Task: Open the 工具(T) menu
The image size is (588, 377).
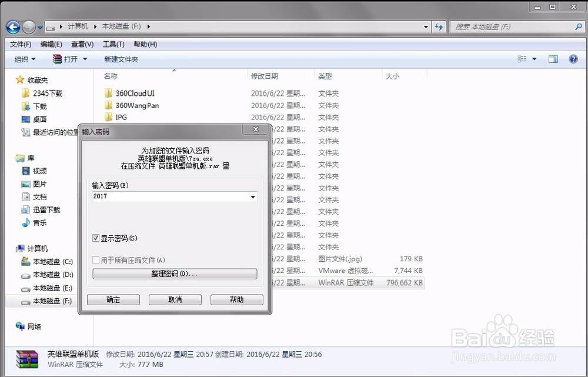Action: (113, 44)
